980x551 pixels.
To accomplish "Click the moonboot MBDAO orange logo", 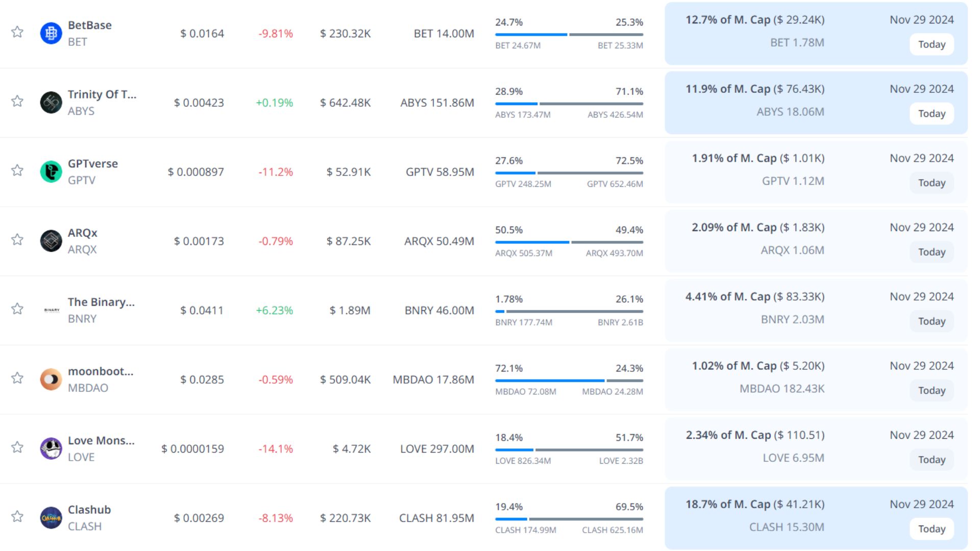I will (x=51, y=380).
